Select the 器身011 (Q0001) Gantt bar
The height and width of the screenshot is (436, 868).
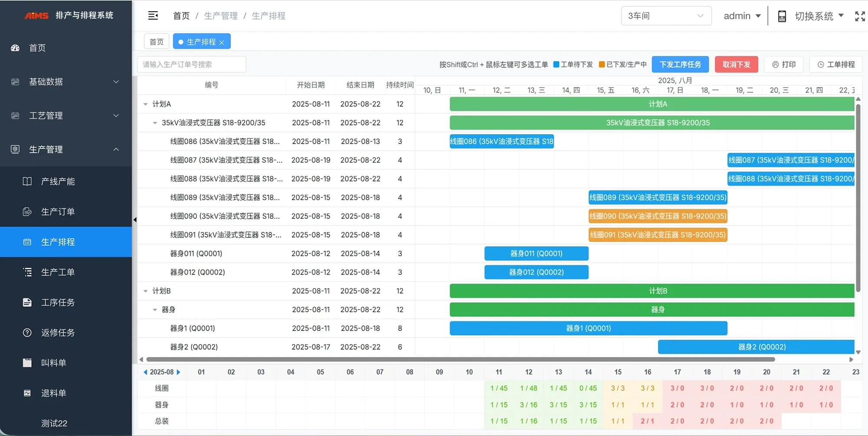coord(536,253)
